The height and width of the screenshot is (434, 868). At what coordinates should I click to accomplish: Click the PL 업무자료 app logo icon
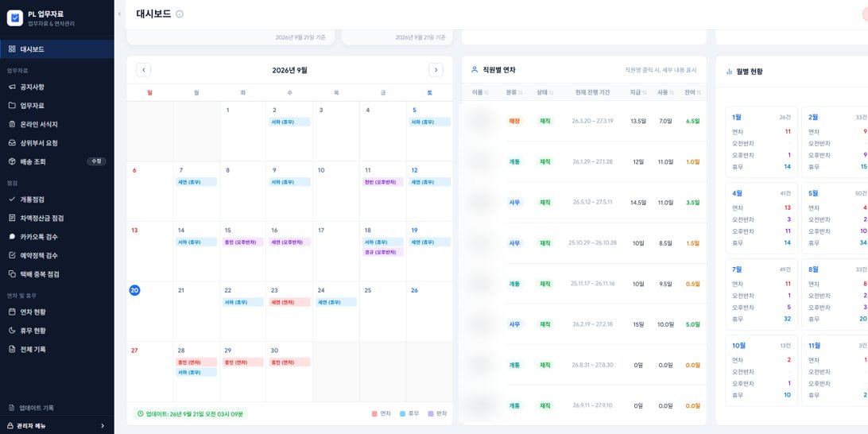tap(15, 18)
